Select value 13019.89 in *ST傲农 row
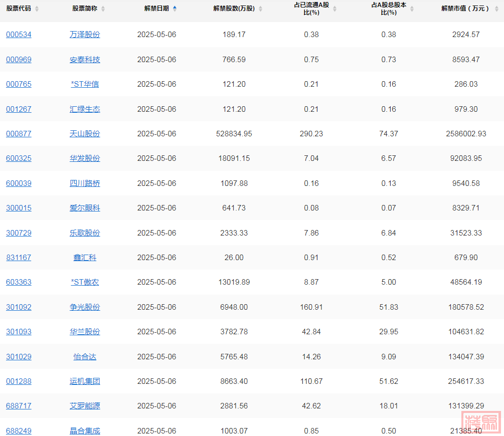504x436 pixels. (x=234, y=282)
